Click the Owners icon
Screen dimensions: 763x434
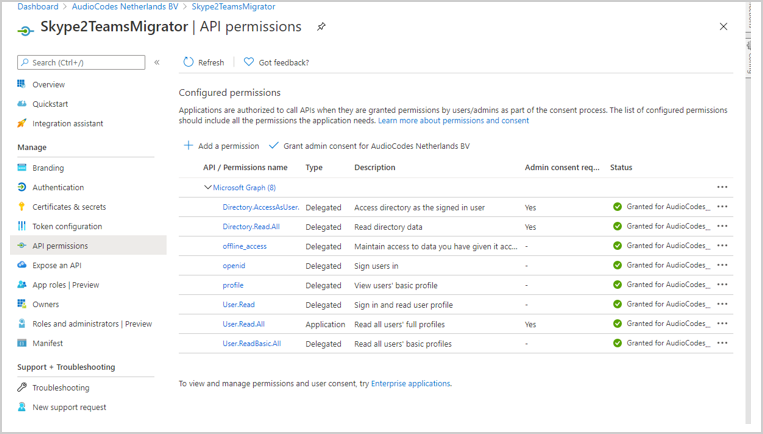point(21,304)
